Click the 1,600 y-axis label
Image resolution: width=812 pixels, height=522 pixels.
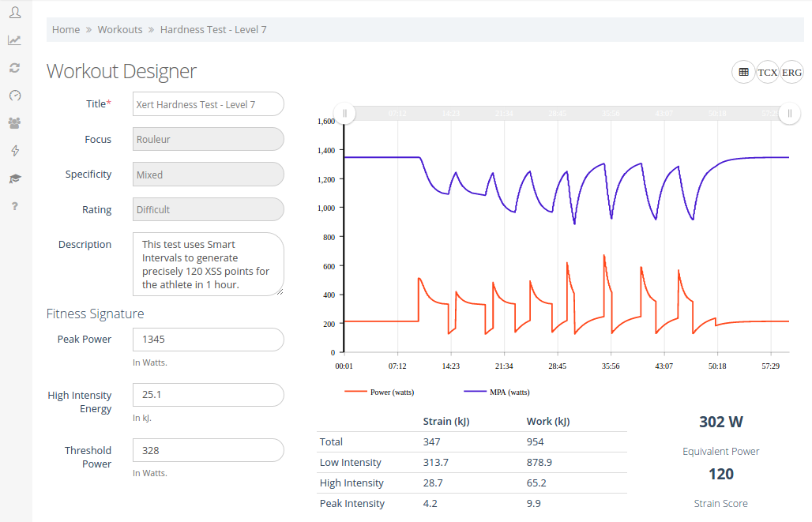coord(326,121)
